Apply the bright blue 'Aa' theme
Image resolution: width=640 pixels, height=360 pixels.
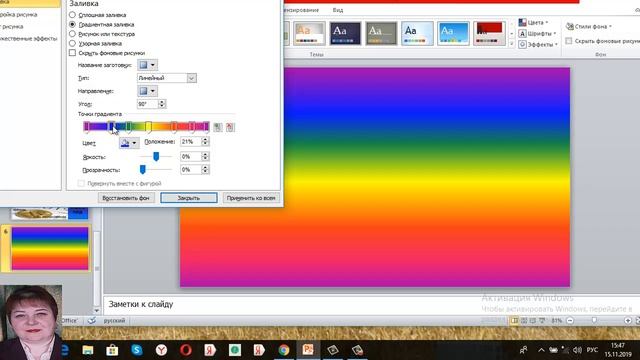pyautogui.click(x=453, y=33)
